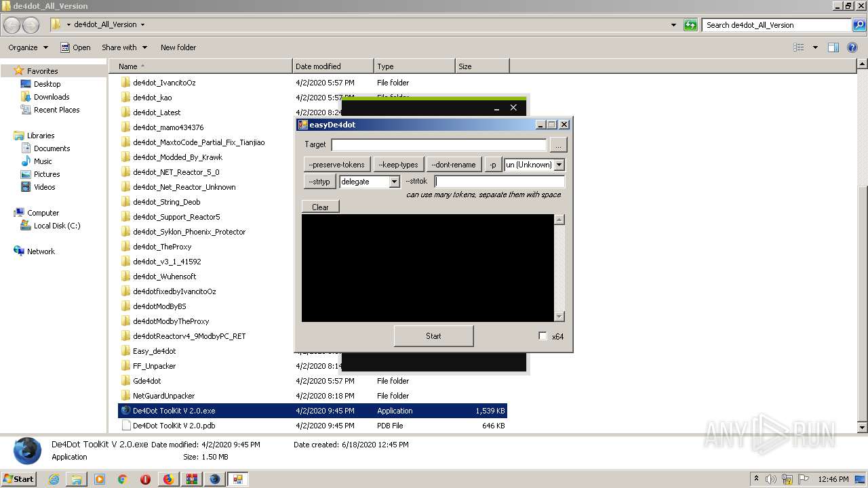Click the --keep-types button
The width and height of the screenshot is (868, 488).
pos(398,165)
